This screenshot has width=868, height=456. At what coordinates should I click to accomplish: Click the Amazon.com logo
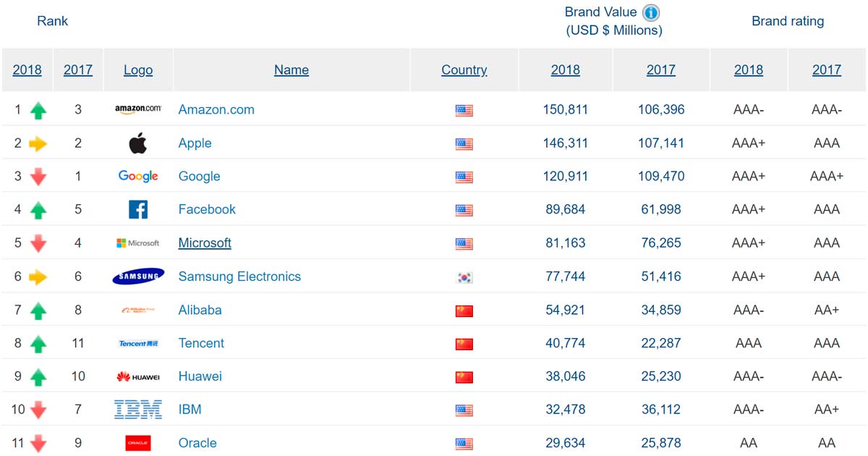138,109
